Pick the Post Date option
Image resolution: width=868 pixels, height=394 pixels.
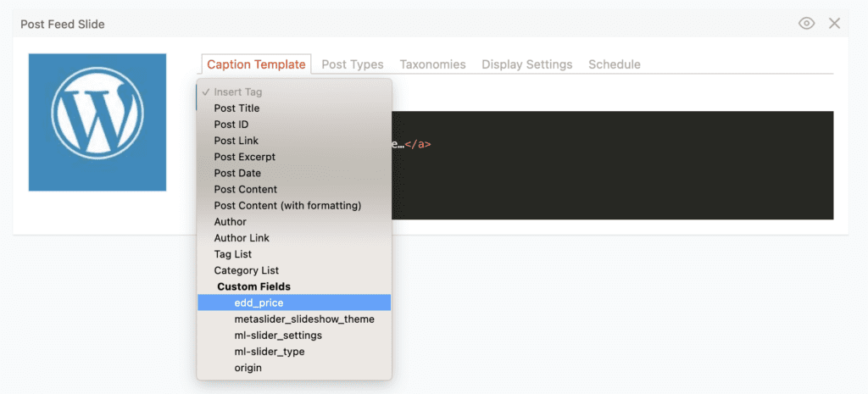click(294, 173)
